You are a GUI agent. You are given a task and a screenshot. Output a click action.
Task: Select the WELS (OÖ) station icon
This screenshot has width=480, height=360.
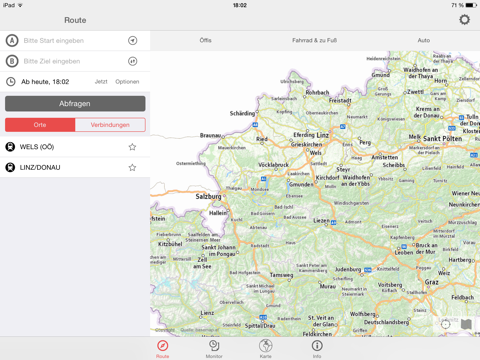click(x=10, y=147)
